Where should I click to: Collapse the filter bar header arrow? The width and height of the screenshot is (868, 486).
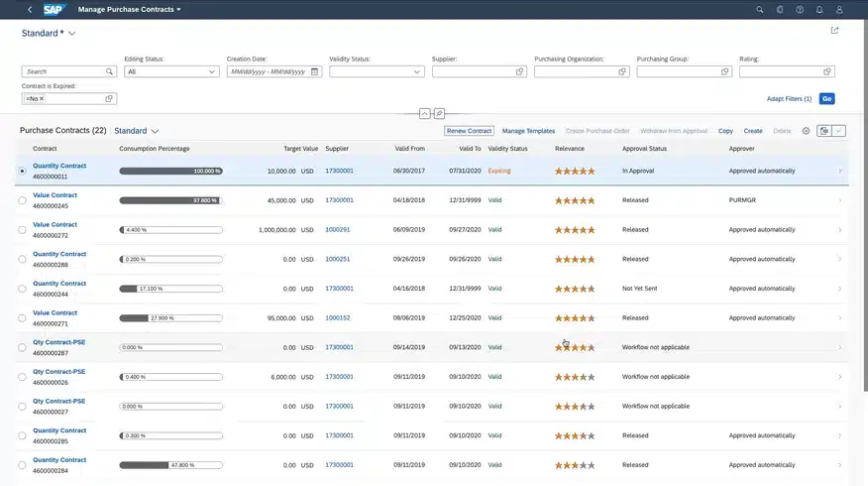[x=425, y=114]
